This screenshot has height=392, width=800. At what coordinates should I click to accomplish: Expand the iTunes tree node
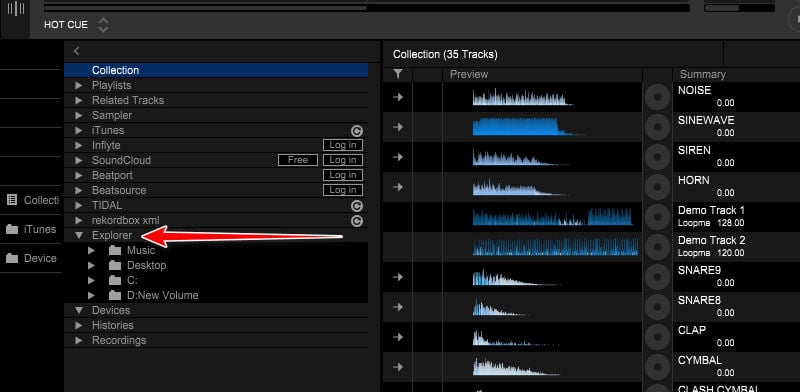click(x=79, y=131)
